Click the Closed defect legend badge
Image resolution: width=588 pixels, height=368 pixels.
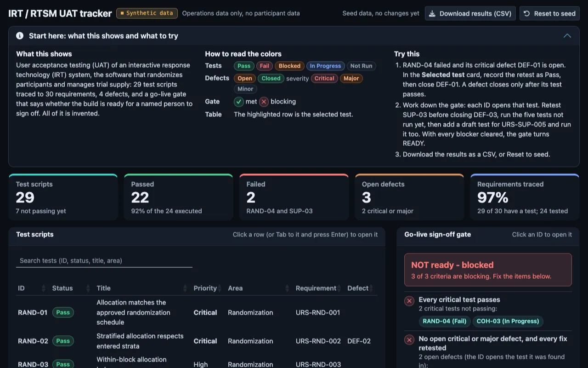(271, 78)
